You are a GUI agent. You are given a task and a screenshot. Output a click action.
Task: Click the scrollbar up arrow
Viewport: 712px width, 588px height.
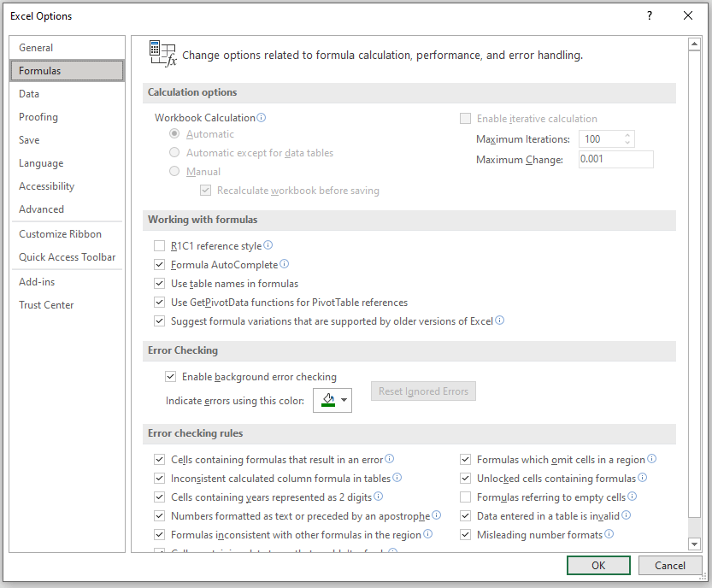coord(694,44)
